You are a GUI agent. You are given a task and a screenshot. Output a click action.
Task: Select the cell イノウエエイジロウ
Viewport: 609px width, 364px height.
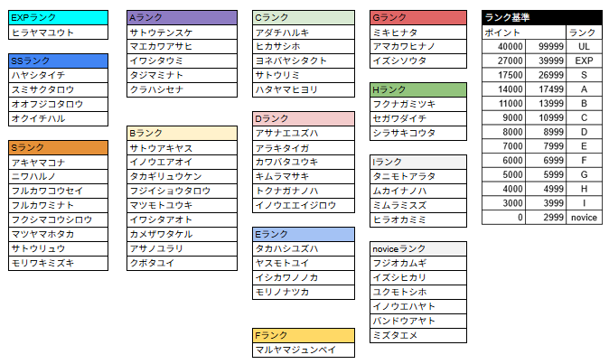[x=304, y=205]
